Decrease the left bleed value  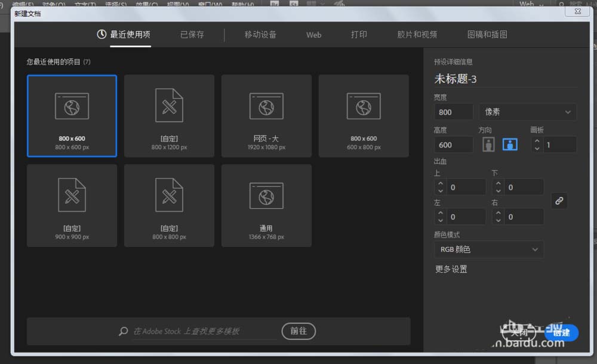[x=441, y=220]
